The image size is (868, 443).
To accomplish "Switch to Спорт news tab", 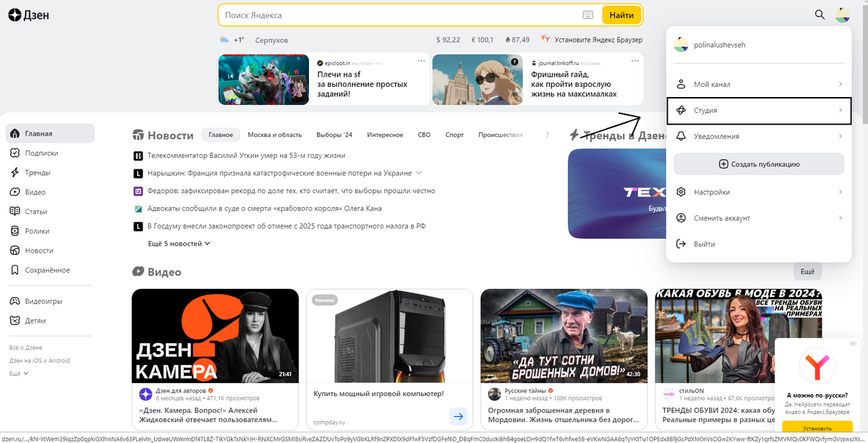I will tap(454, 135).
